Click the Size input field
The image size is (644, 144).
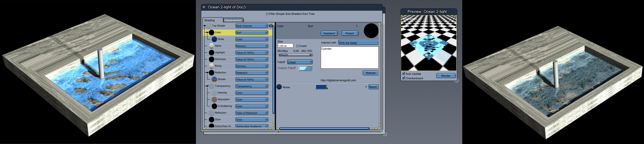(x=285, y=46)
